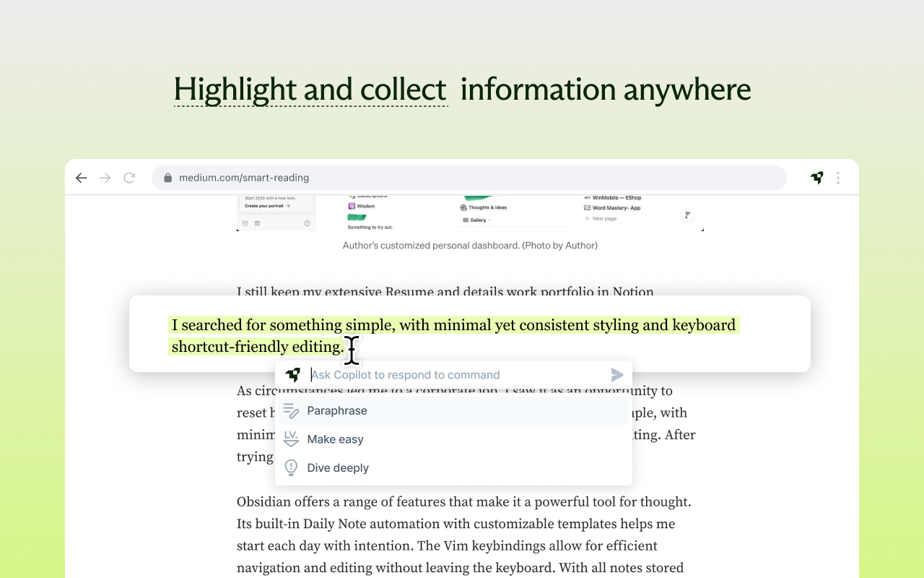Open Thoughts & Ideas page link

[x=488, y=207]
